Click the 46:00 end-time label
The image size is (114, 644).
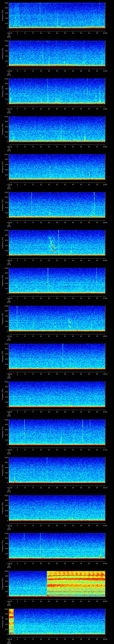tap(105, 639)
